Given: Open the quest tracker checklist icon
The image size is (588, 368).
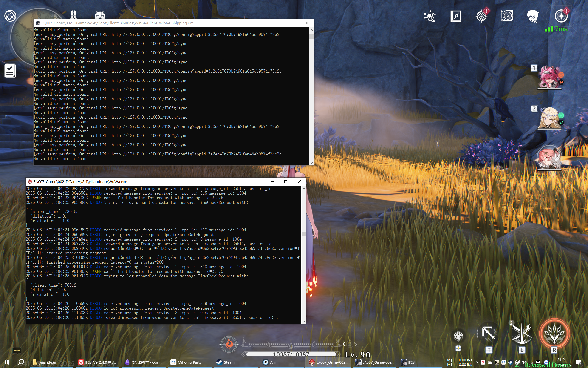Looking at the screenshot, I should (10, 71).
